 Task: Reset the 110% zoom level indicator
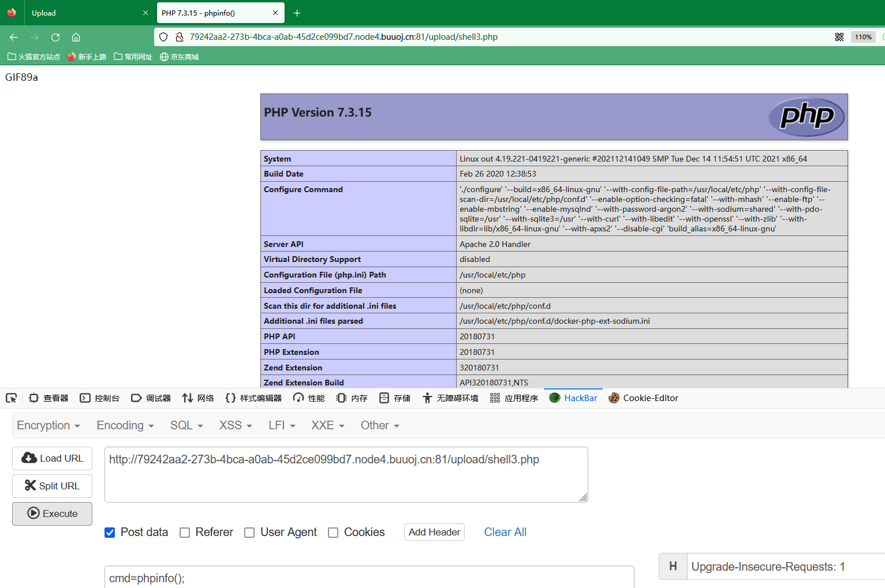[863, 37]
